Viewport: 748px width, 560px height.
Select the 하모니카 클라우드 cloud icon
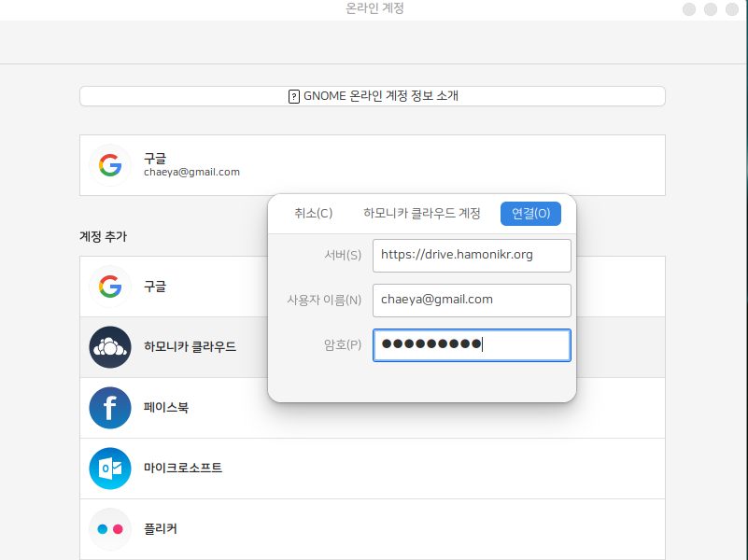pos(110,347)
